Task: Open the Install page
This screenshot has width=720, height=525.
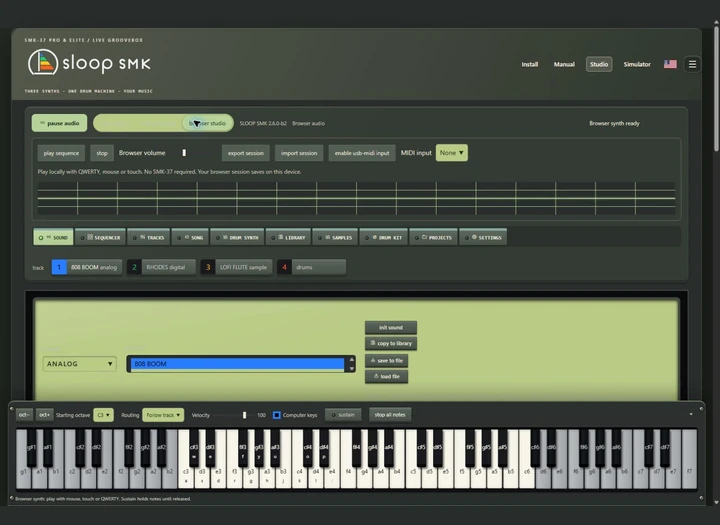Action: pos(529,64)
